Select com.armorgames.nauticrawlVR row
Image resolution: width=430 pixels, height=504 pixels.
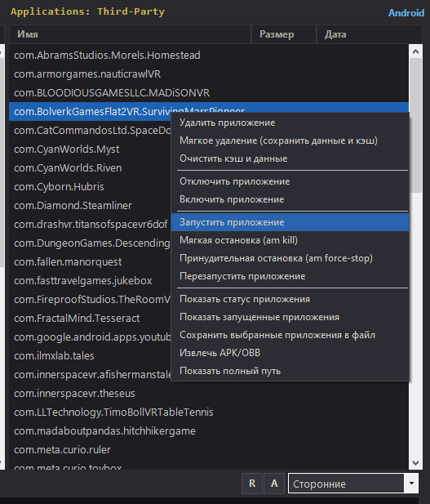[209, 74]
